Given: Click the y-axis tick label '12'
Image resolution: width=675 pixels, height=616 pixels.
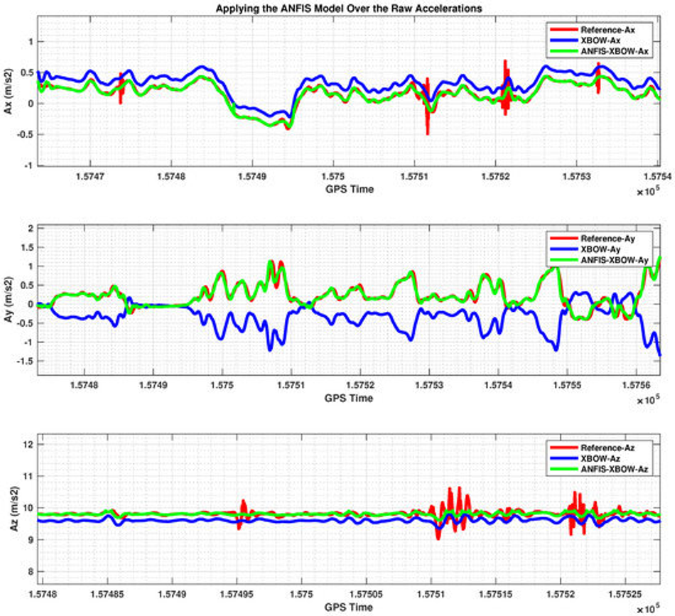Looking at the screenshot, I should 29,444.
